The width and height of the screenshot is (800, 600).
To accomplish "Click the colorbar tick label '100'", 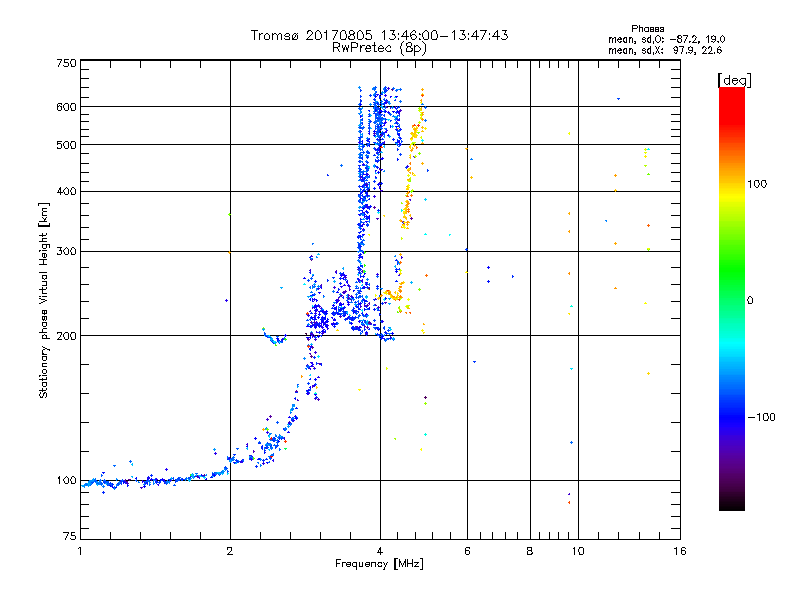I will [x=757, y=184].
